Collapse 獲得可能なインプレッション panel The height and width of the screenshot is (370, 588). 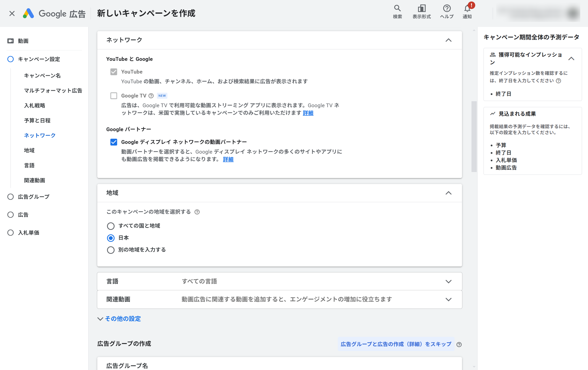coord(571,59)
